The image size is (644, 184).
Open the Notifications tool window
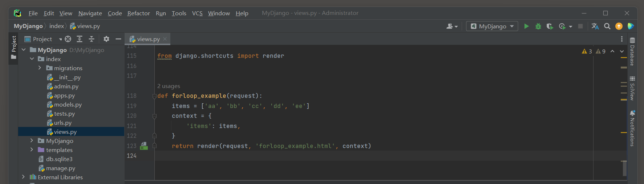(x=632, y=128)
